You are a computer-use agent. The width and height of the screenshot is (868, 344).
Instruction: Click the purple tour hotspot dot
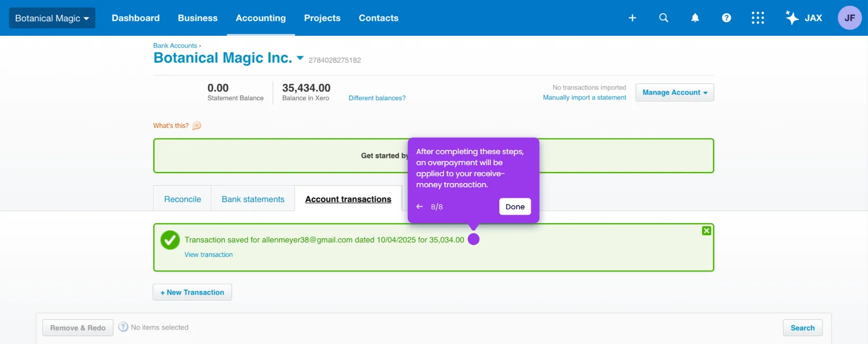[x=474, y=239]
